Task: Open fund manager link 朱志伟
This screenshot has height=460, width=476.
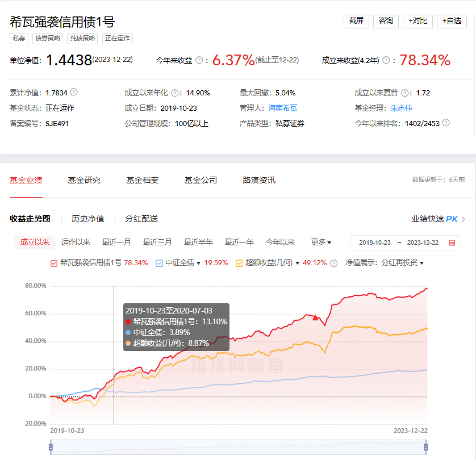Action: pyautogui.click(x=401, y=108)
